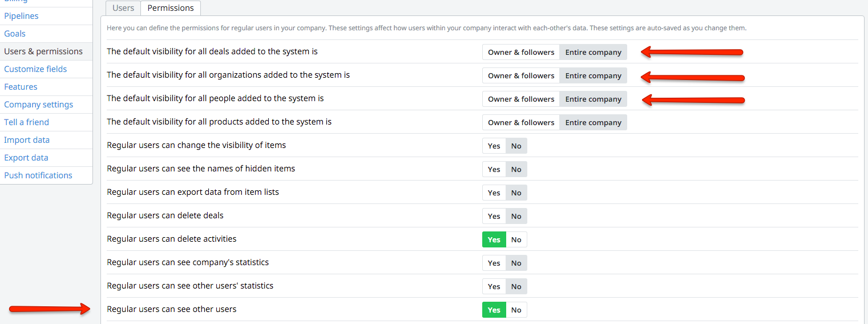Choose Yes for regular users delete deals
868x324 pixels.
[x=494, y=216]
